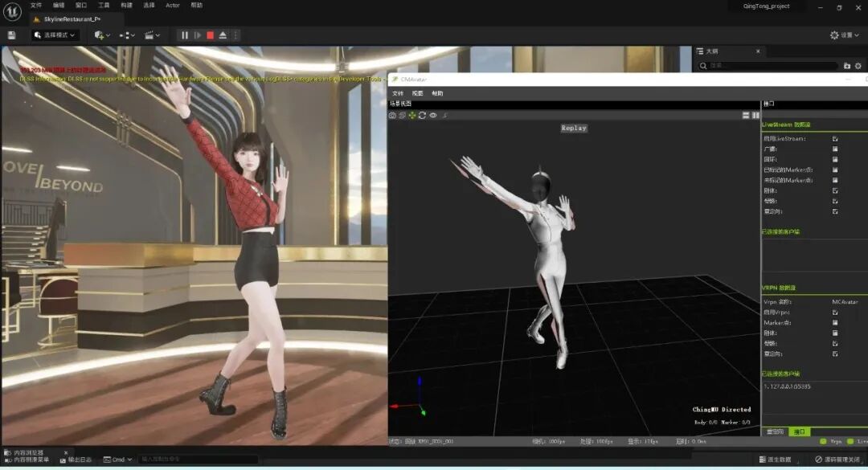Screen dimensions: 868x470
Task: Toggle the Marker点 checkbox under VRPN
Action: 835,323
